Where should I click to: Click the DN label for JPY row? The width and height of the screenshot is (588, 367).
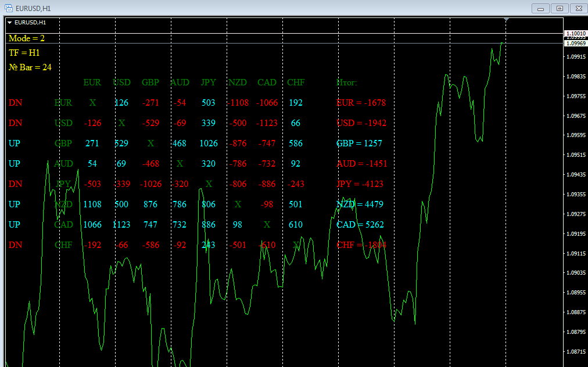15,184
